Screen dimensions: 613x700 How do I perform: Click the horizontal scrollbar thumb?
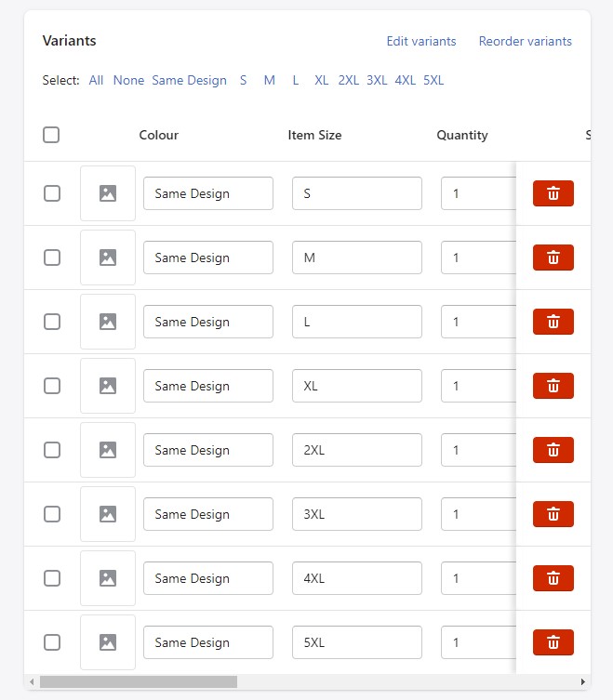coord(139,681)
